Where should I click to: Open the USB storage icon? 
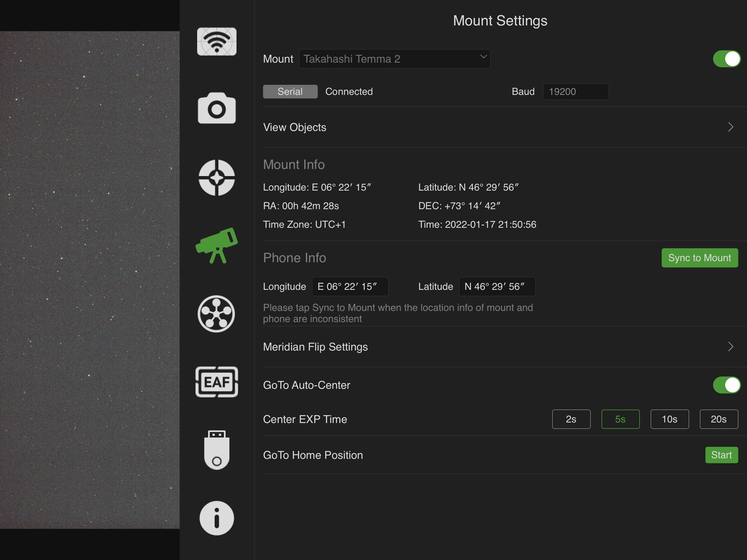click(217, 450)
